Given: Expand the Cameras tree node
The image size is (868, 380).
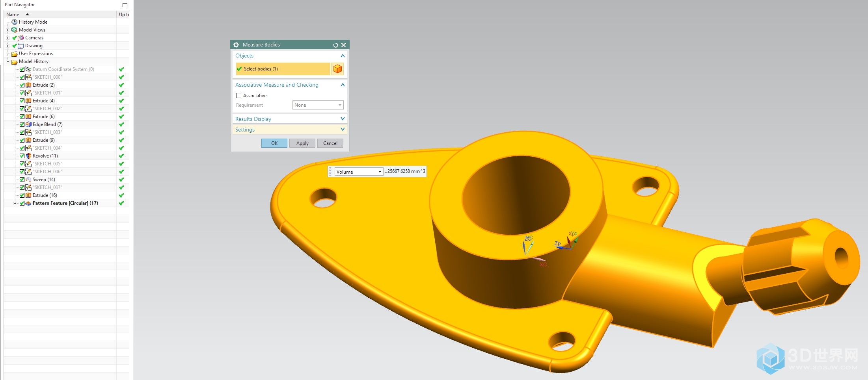Looking at the screenshot, I should coord(7,38).
